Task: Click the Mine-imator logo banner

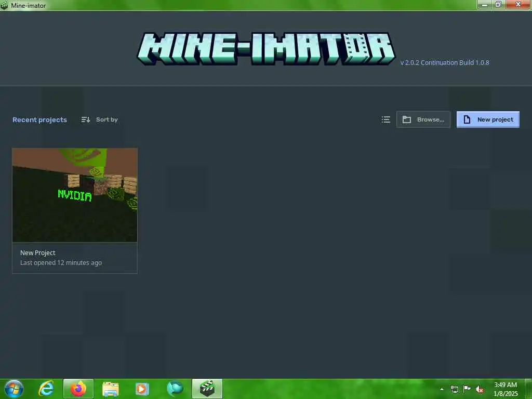Action: [x=266, y=48]
